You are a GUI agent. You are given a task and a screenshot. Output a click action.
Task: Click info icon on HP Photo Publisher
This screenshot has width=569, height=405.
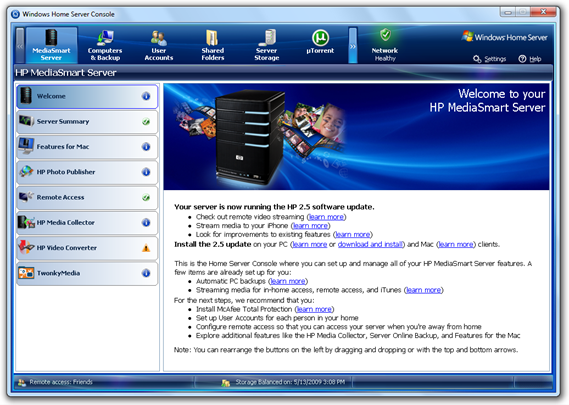click(x=146, y=172)
